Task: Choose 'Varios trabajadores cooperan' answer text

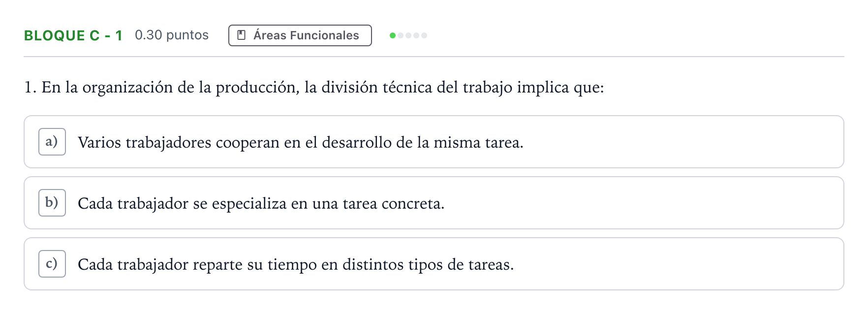Action: point(301,143)
